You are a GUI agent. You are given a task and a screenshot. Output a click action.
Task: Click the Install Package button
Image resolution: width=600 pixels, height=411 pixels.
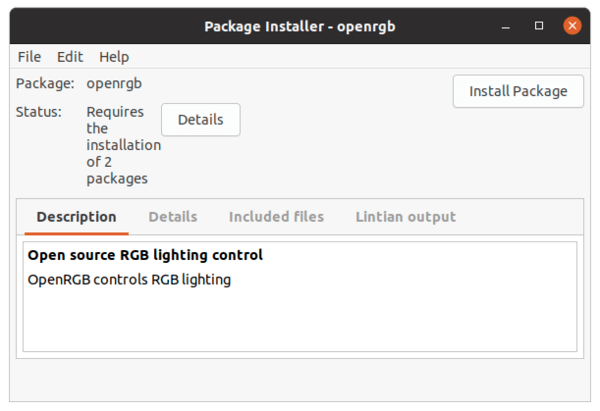518,91
